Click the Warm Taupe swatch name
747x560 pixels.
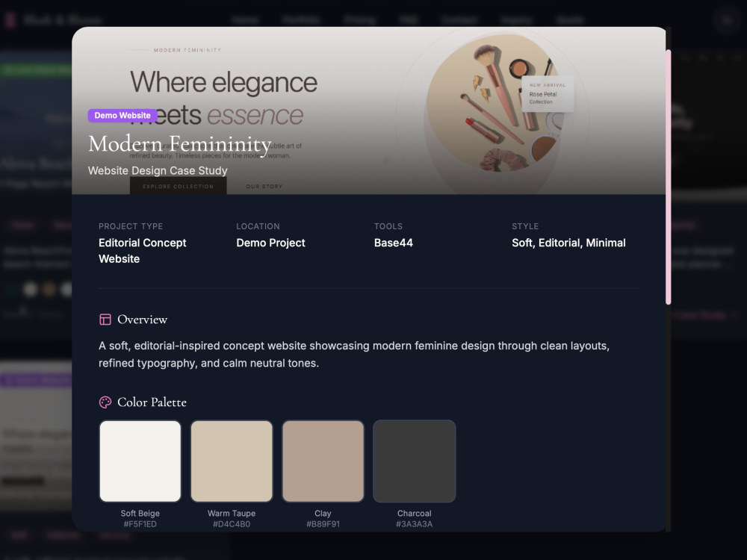[x=232, y=514]
